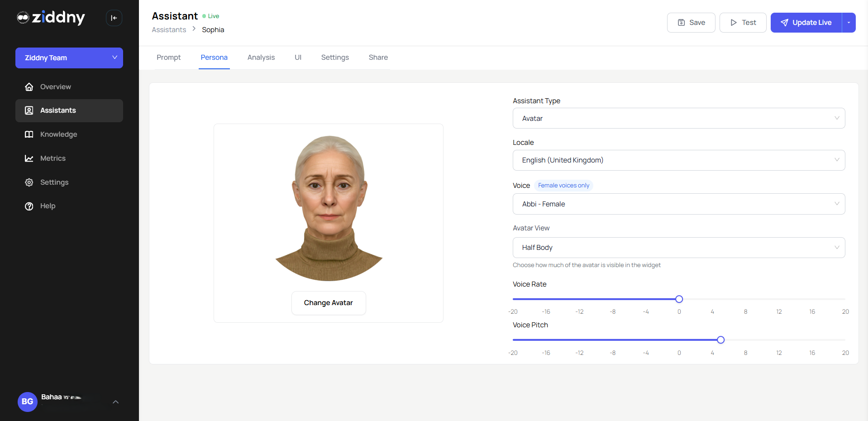
Task: Click Sophia's avatar preview image
Action: [x=328, y=207]
